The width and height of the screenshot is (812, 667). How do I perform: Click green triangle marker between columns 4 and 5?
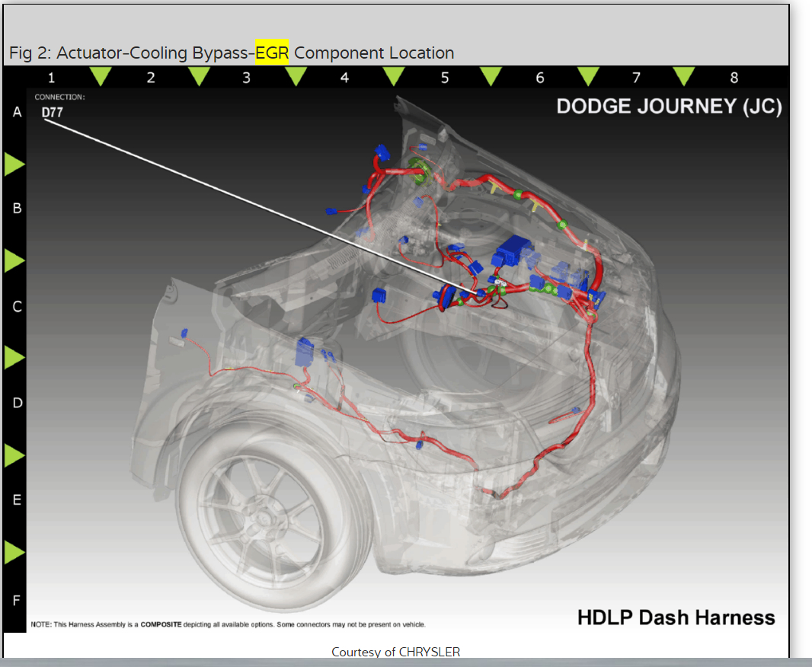click(394, 75)
